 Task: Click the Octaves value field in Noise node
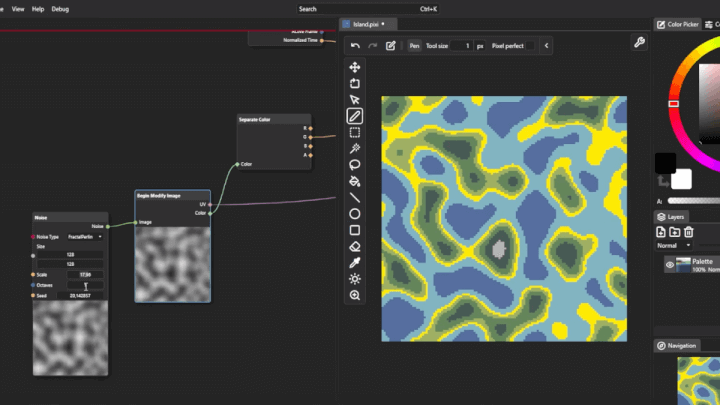point(85,285)
